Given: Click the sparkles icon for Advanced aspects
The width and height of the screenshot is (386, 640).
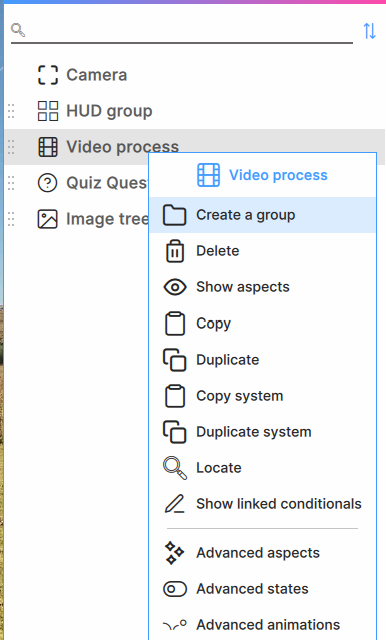Looking at the screenshot, I should click(175, 553).
